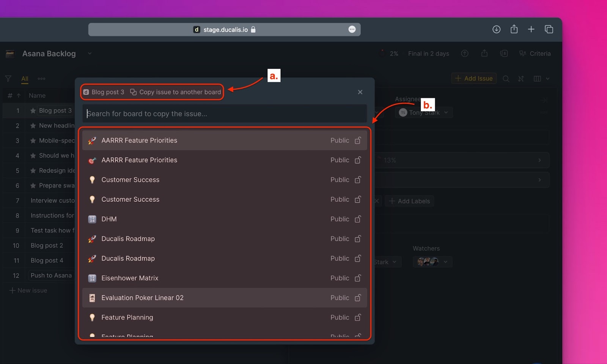The width and height of the screenshot is (607, 364).
Task: Open the Criteria settings
Action: (x=535, y=53)
